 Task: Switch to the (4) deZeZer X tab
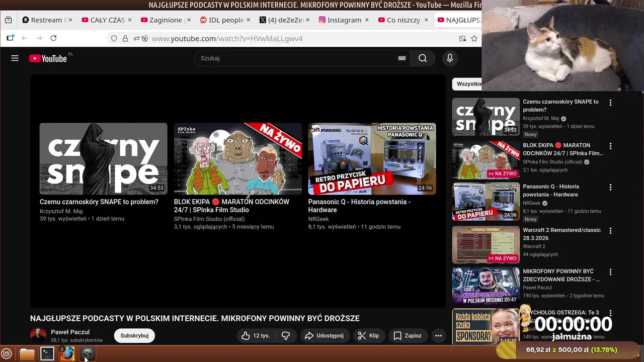click(281, 20)
